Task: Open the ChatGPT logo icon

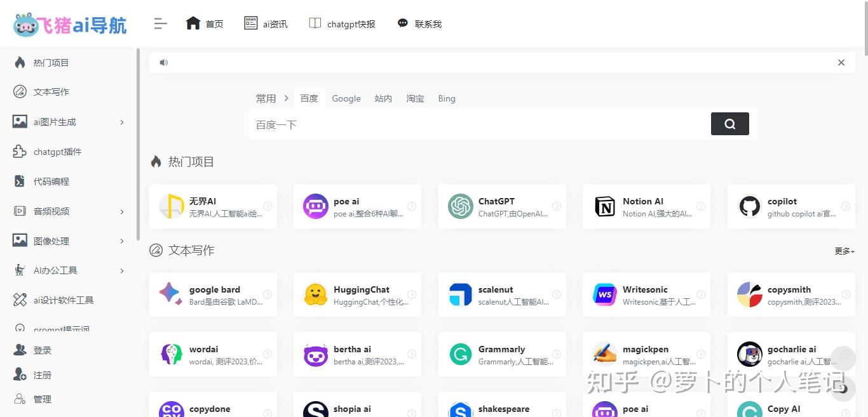Action: [461, 206]
